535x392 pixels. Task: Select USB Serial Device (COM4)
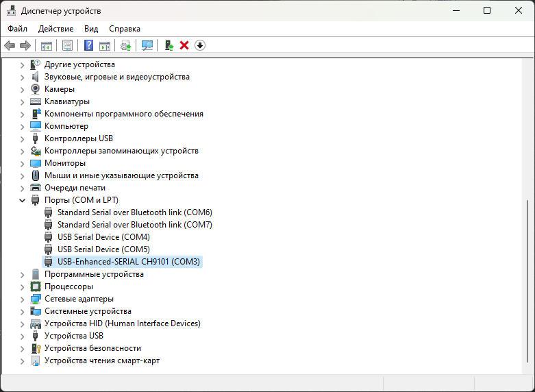pos(103,237)
